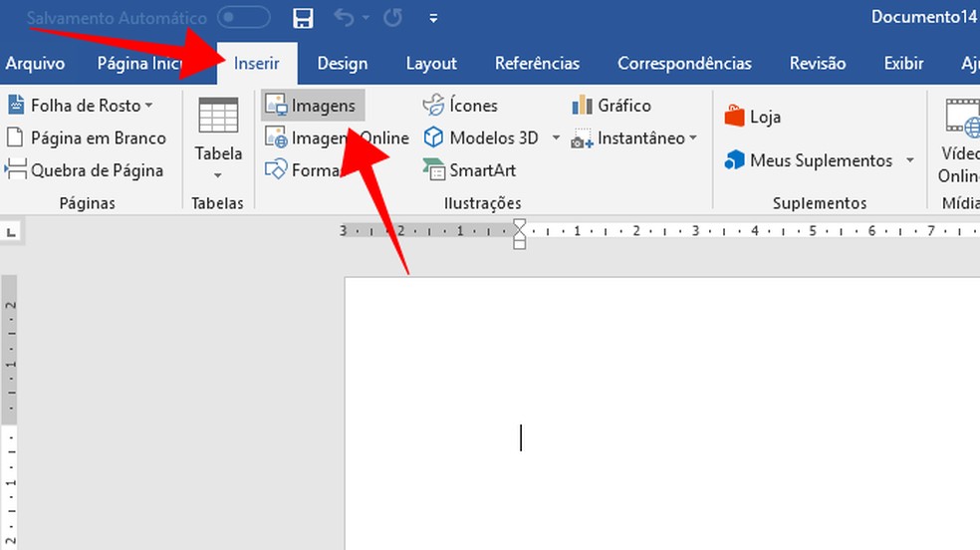Insert a Página em Branco
This screenshot has height=550, width=980.
pos(87,137)
